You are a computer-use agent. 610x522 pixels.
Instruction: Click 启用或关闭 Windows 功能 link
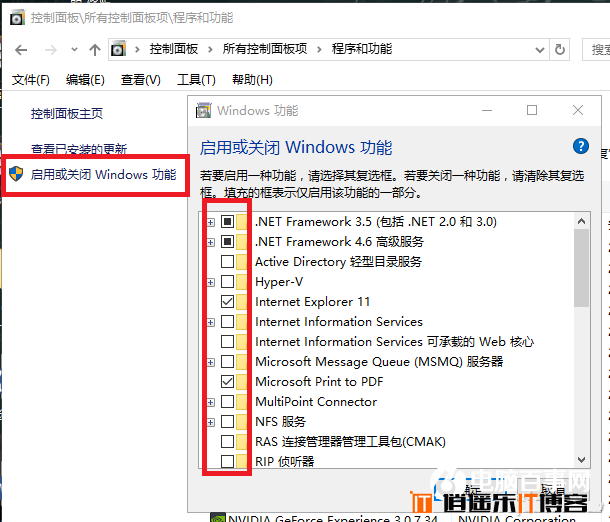(x=103, y=174)
